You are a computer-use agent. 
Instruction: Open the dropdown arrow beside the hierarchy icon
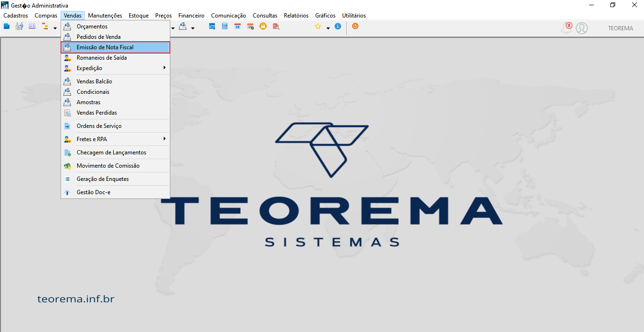tap(55, 28)
